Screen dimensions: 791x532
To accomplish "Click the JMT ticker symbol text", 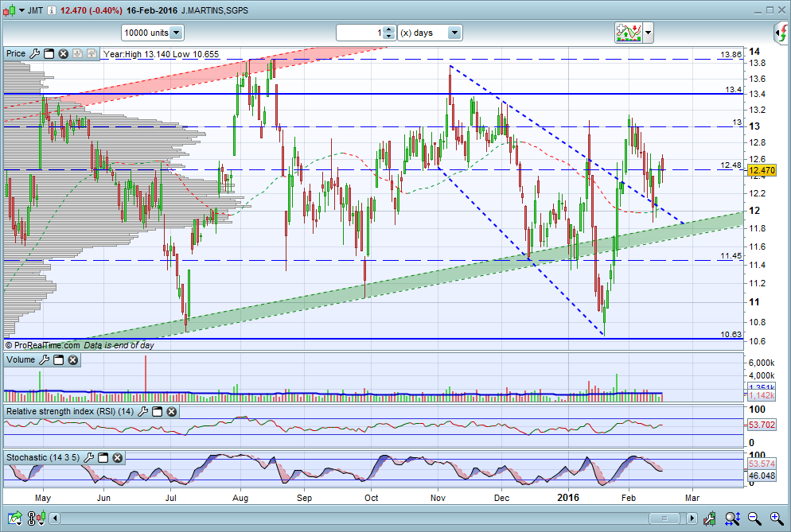I will (35, 10).
